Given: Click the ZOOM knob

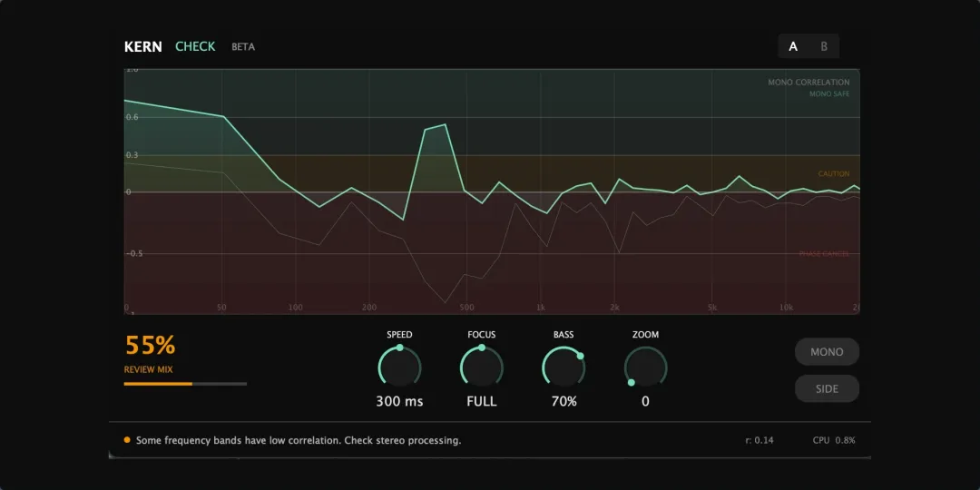Looking at the screenshot, I should coord(646,367).
